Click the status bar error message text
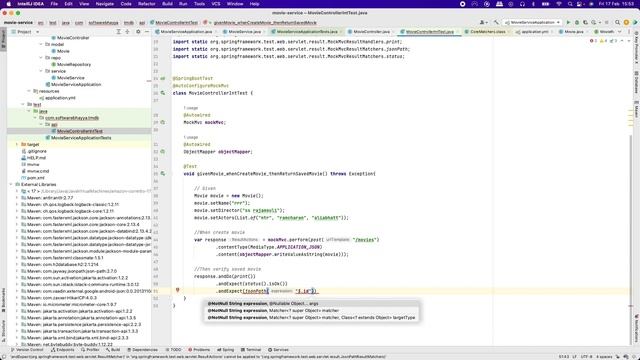The width and height of the screenshot is (640, 360). coord(198,357)
